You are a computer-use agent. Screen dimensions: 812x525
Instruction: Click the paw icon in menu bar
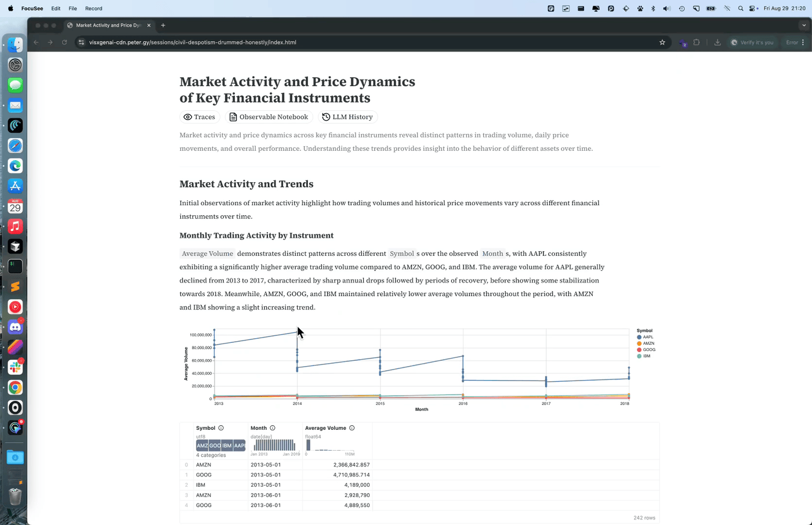click(x=640, y=9)
